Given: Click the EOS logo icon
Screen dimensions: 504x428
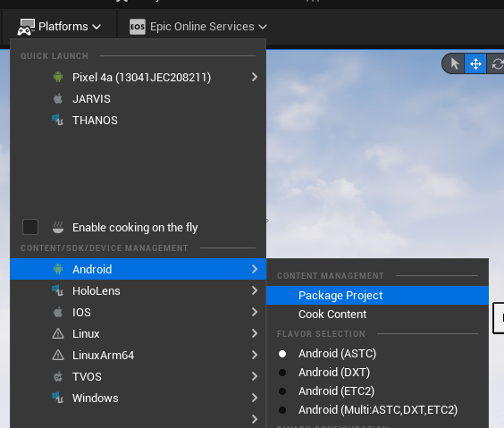Looking at the screenshot, I should 138,27.
